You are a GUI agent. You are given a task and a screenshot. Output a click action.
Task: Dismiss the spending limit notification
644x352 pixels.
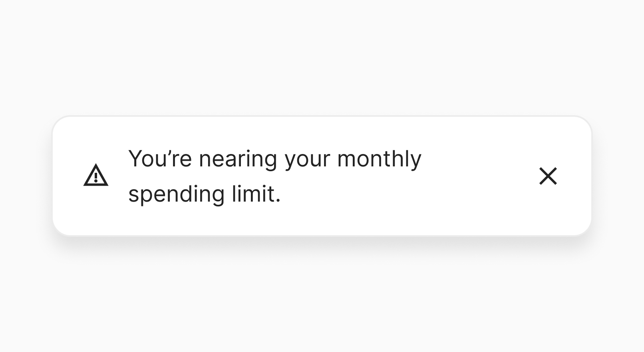[548, 176]
